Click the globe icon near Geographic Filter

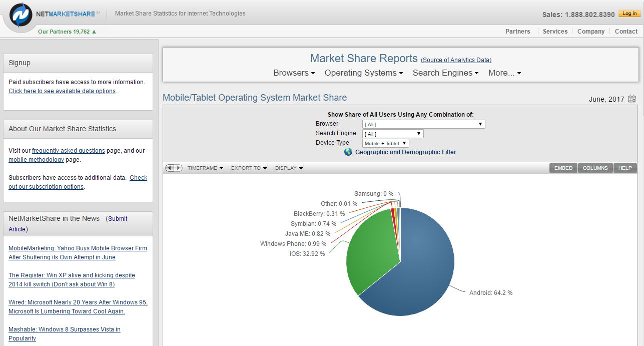pos(348,152)
